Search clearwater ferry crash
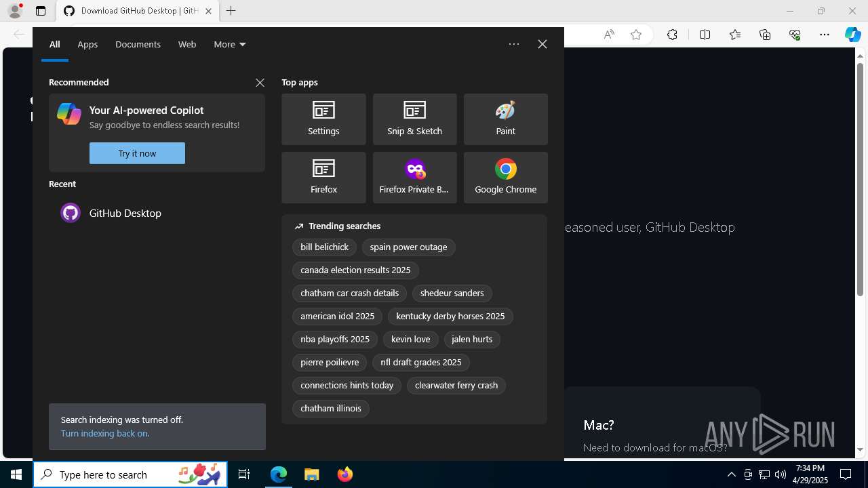This screenshot has height=488, width=868. [456, 386]
